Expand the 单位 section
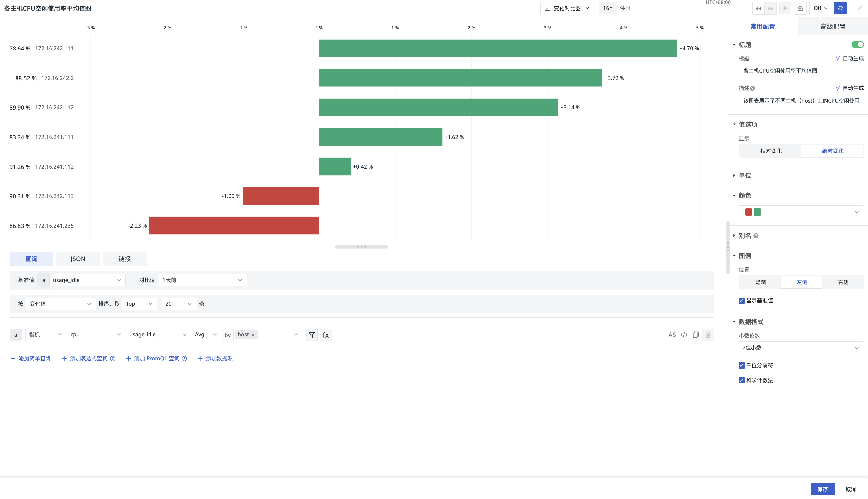 point(745,176)
